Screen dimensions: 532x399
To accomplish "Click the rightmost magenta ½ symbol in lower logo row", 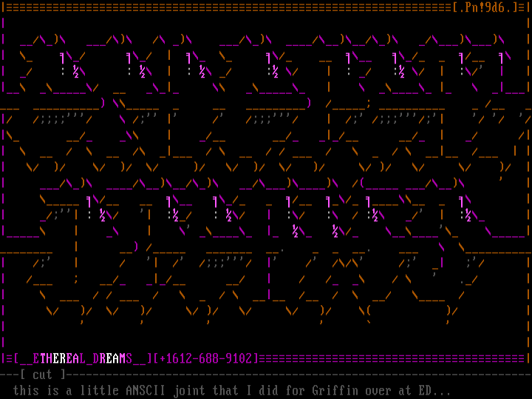I will [469, 215].
